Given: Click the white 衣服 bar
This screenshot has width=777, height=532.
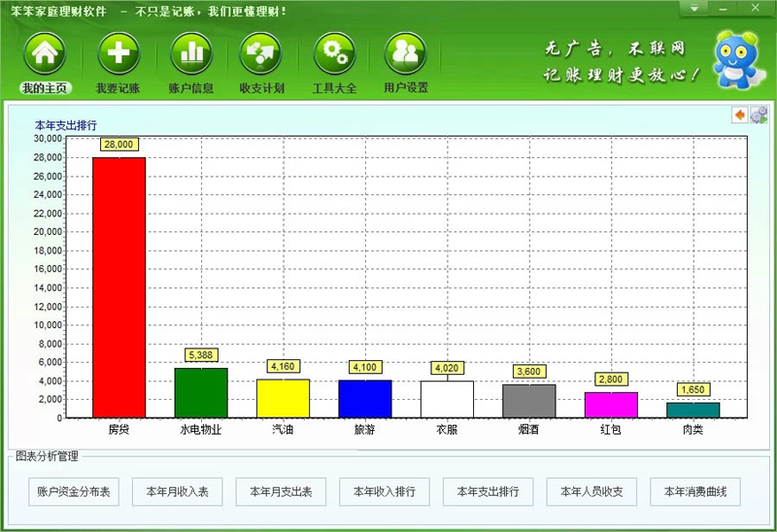Looking at the screenshot, I should [x=447, y=399].
